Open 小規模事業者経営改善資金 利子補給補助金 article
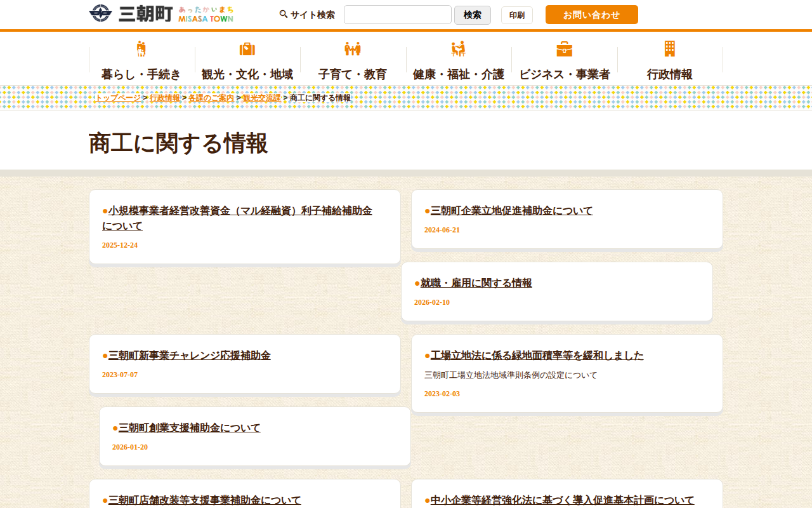812x508 pixels. tap(237, 218)
